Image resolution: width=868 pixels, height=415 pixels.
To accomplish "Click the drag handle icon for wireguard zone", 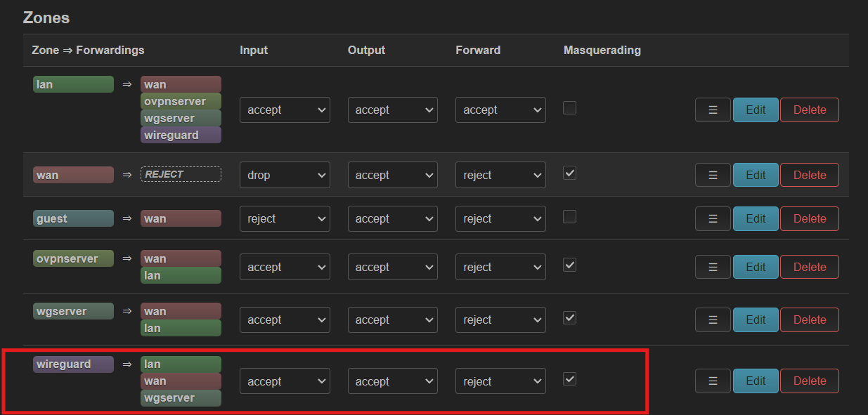I will (713, 381).
